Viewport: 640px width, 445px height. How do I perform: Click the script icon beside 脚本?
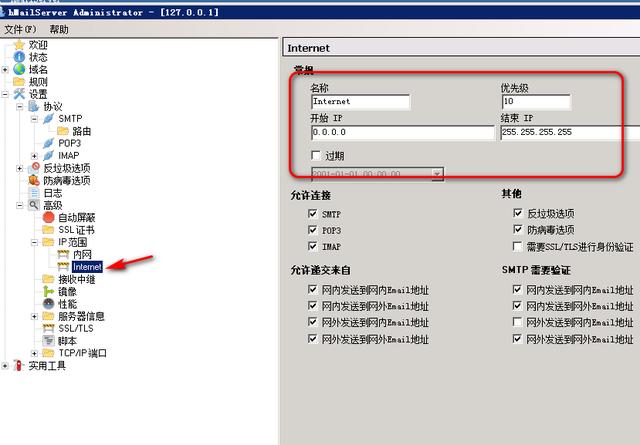(x=49, y=340)
